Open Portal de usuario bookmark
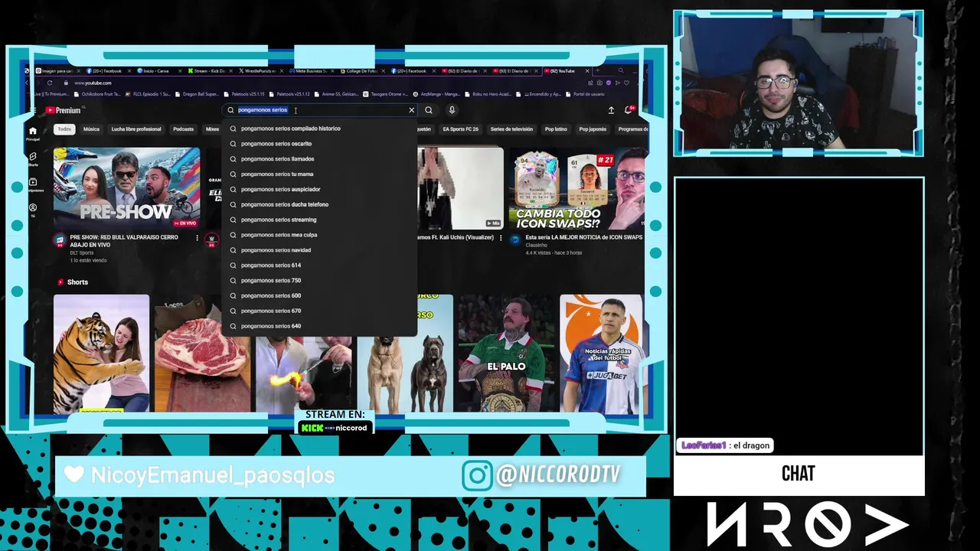This screenshot has width=980, height=551. 584,94
